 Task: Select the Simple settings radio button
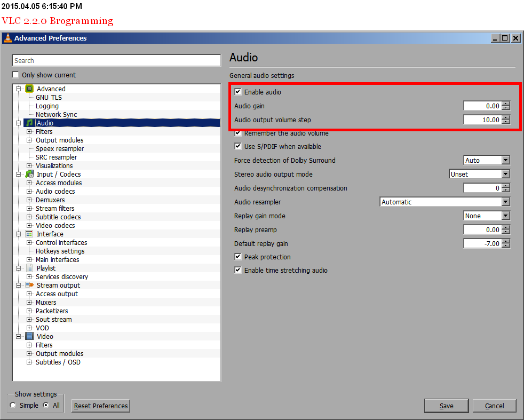coord(13,405)
